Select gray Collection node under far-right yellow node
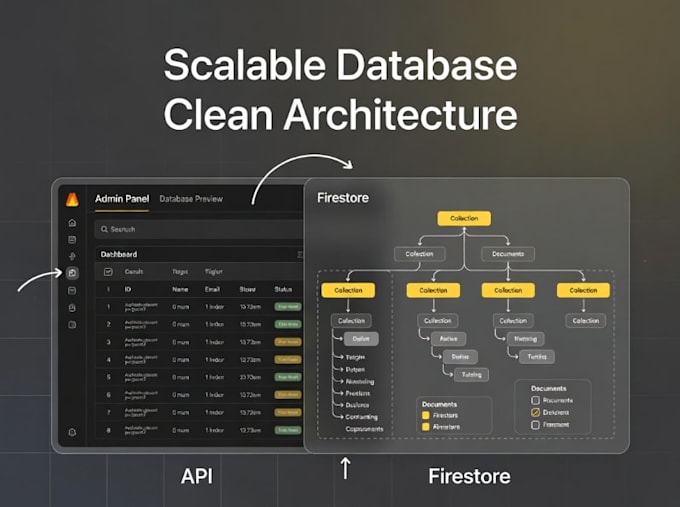 [586, 321]
